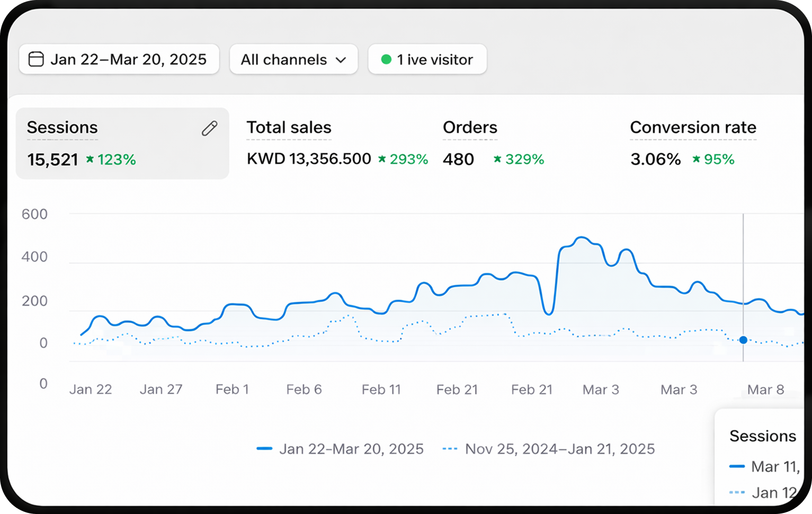812x514 pixels.
Task: Click the green live visitor dot
Action: [386, 59]
